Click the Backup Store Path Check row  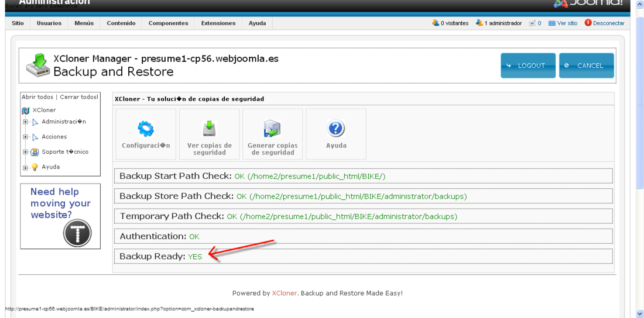[x=363, y=196]
